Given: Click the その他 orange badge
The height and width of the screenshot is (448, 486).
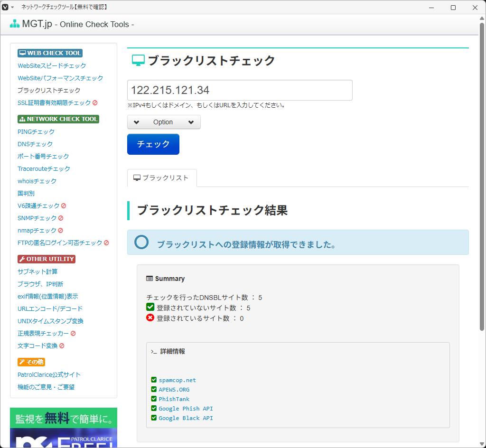Looking at the screenshot, I should [x=31, y=362].
